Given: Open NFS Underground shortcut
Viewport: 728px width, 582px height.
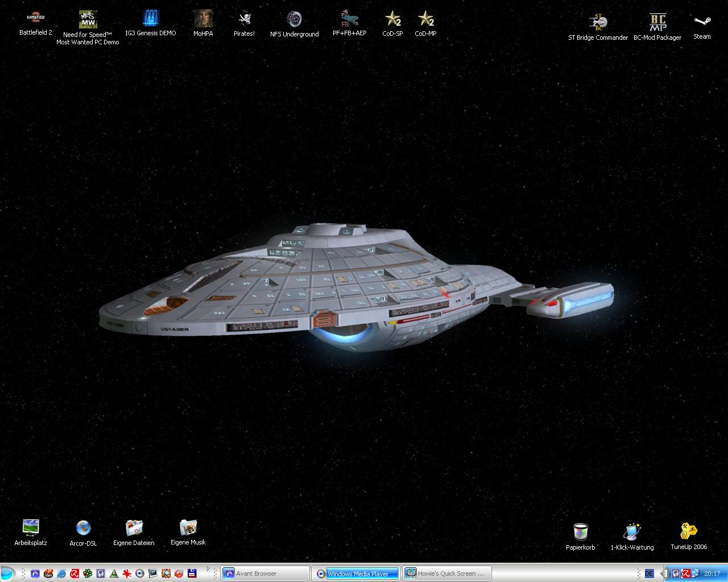Looking at the screenshot, I should (294, 24).
